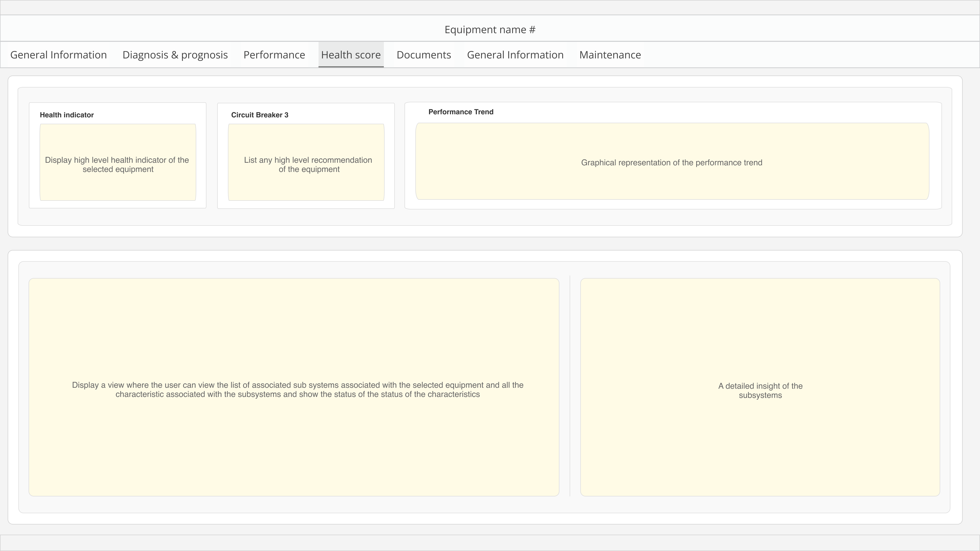The height and width of the screenshot is (551, 980).
Task: Click the Performance Trend section title
Action: coord(461,112)
